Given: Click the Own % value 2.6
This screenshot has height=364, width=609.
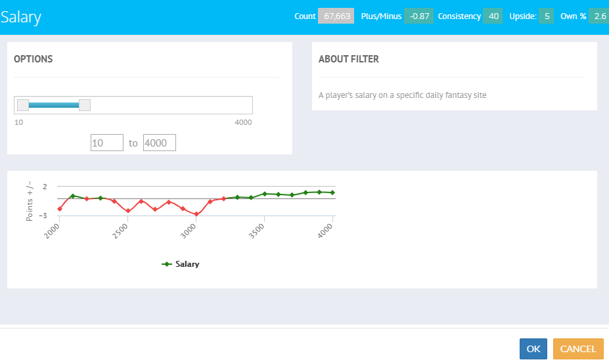Looking at the screenshot, I should pos(599,16).
